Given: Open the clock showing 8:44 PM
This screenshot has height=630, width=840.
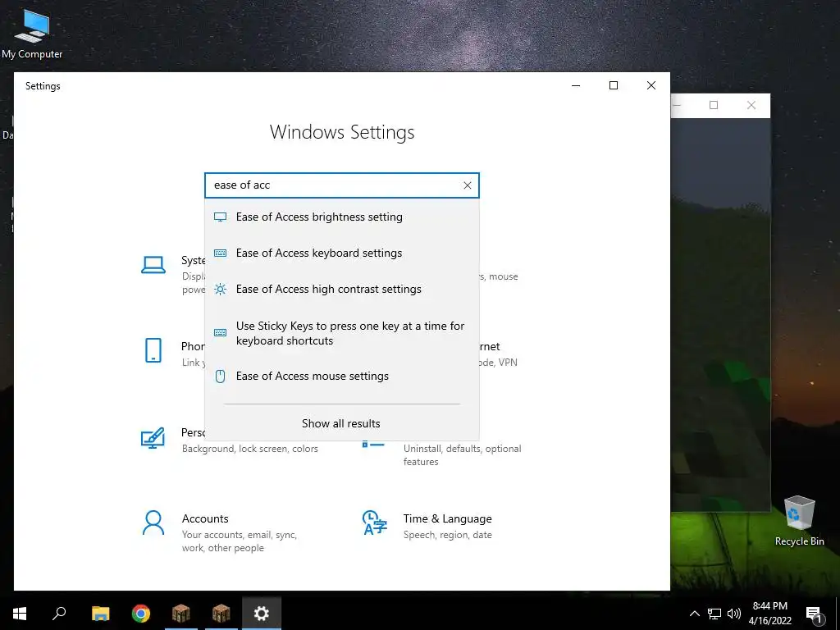Looking at the screenshot, I should [x=769, y=614].
